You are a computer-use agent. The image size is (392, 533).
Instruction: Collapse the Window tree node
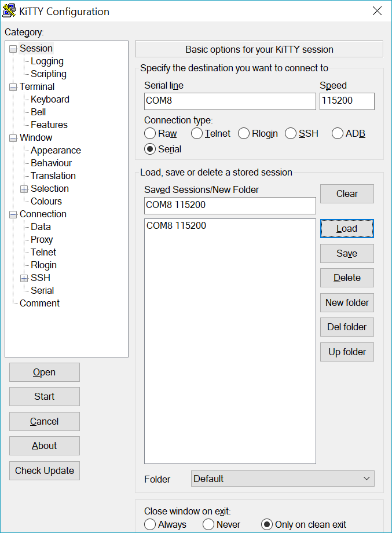[x=13, y=138]
